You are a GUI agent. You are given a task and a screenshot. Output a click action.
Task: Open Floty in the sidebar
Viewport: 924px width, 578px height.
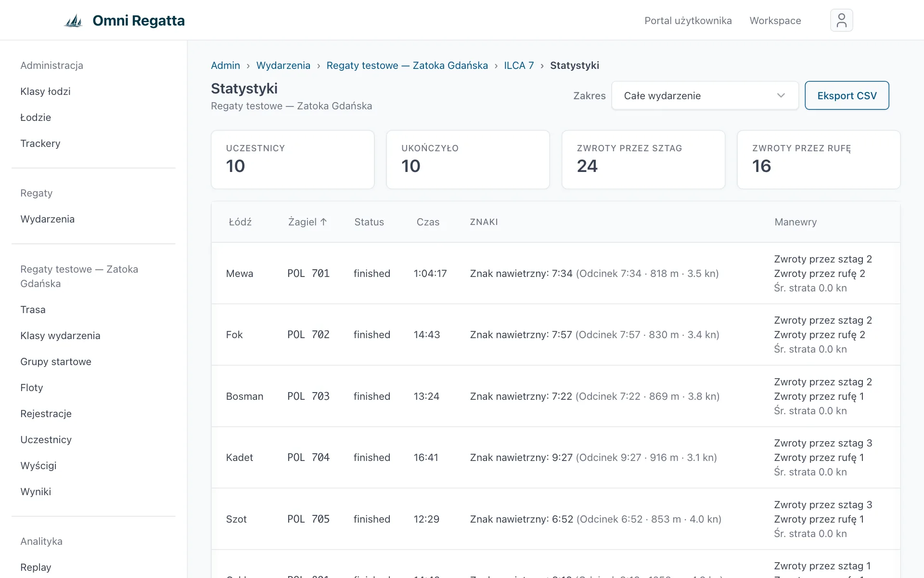point(32,388)
